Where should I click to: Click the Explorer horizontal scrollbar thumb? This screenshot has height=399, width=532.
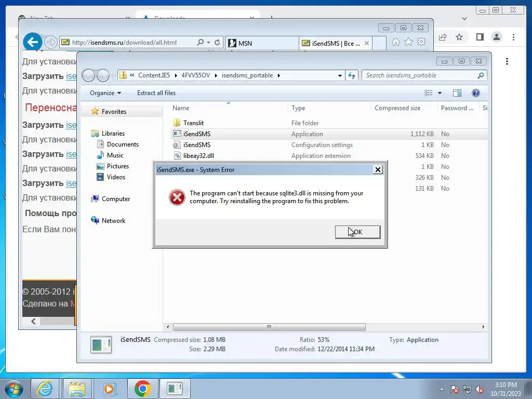click(x=269, y=327)
